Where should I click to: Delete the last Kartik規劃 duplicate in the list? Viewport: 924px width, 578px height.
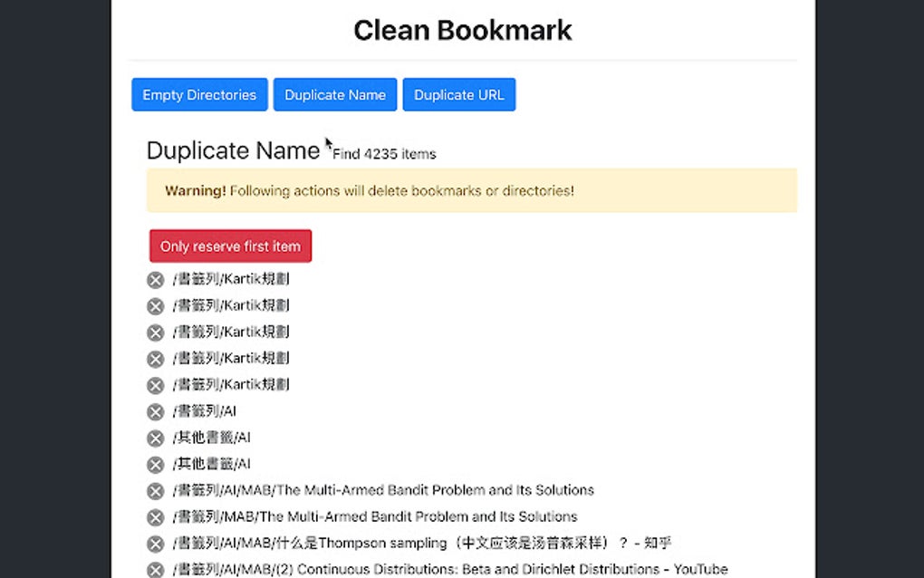[154, 384]
